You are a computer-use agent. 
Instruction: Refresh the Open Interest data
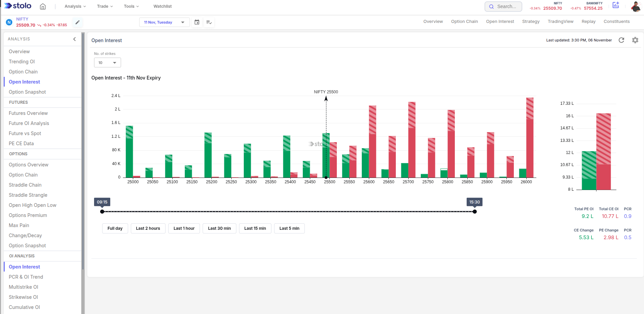[621, 40]
